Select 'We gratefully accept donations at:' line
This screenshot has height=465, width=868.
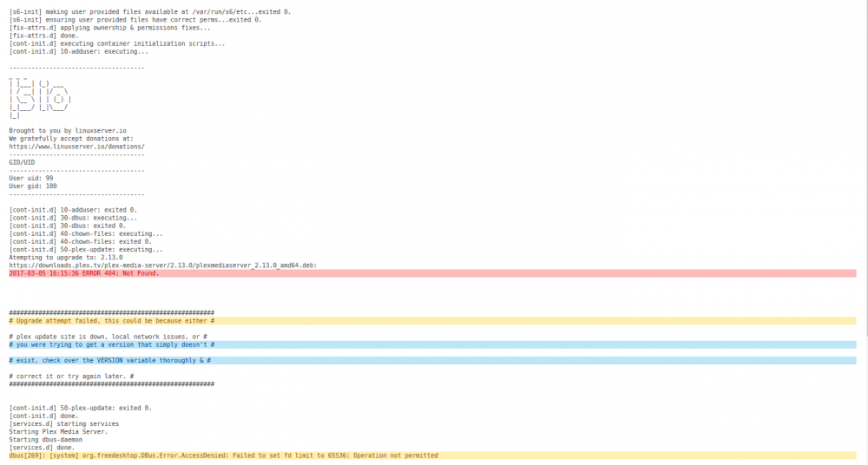pos(71,139)
